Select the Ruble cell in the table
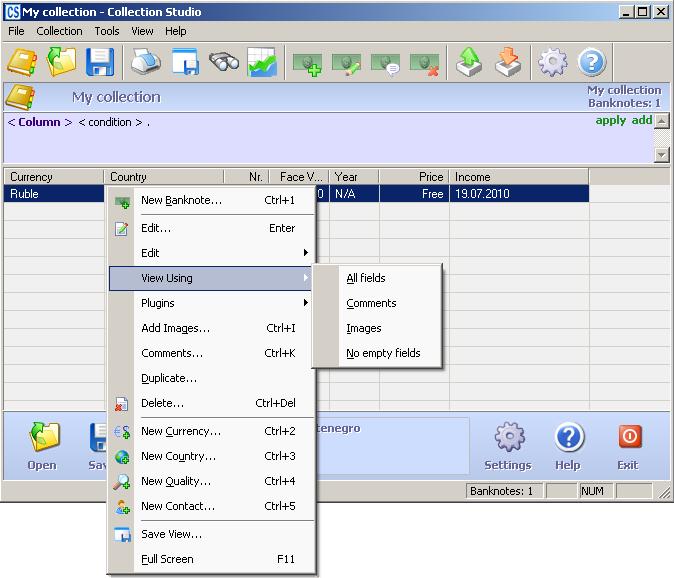674x578 pixels. 54,194
